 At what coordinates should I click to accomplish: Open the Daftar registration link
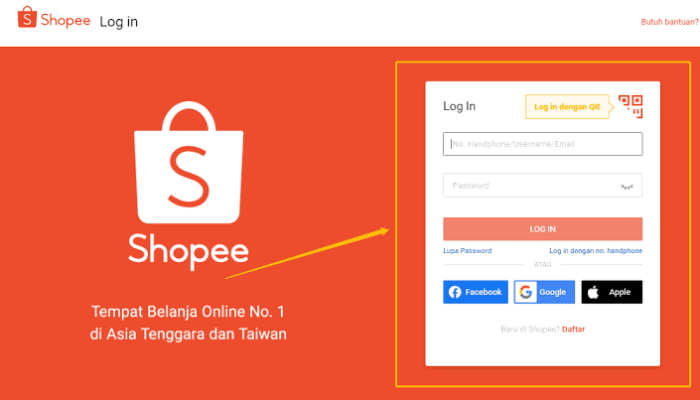573,329
